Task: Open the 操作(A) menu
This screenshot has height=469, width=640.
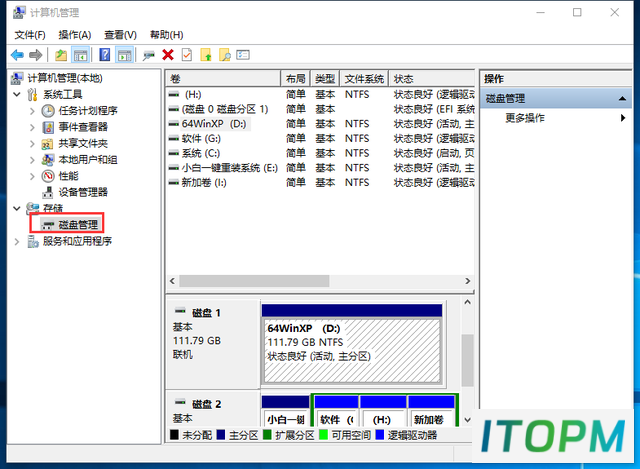Action: point(75,35)
